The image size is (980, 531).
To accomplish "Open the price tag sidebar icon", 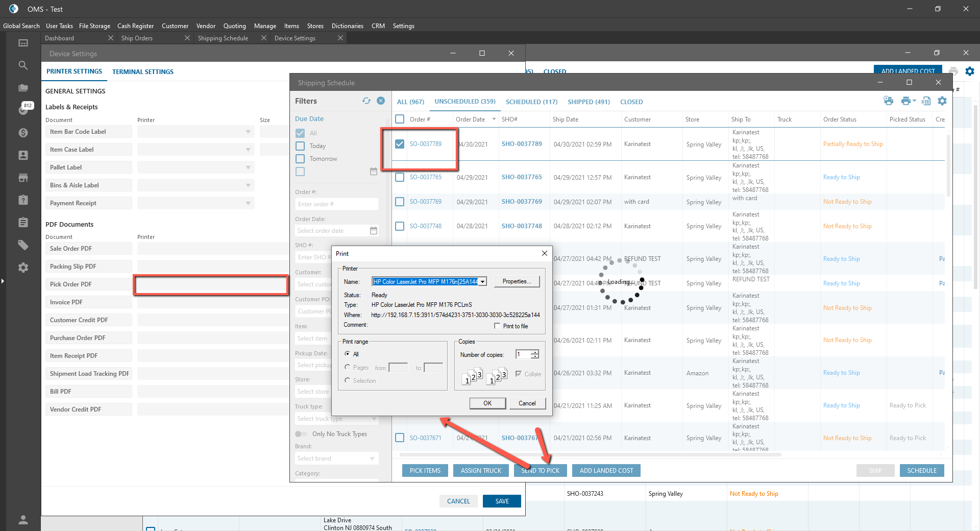I will pyautogui.click(x=23, y=245).
